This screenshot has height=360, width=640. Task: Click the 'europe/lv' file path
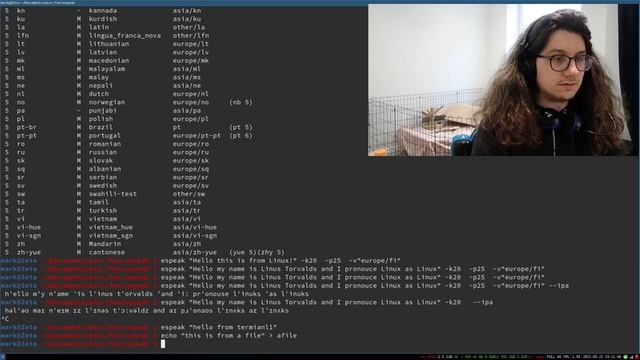(191, 52)
